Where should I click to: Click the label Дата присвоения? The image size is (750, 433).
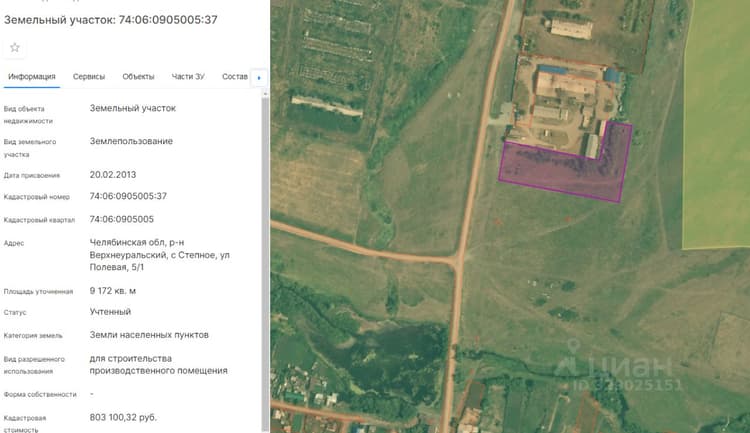click(x=32, y=176)
